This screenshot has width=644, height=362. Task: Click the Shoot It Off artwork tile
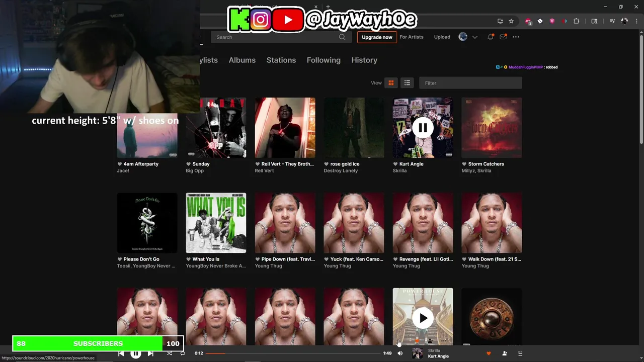click(492, 317)
